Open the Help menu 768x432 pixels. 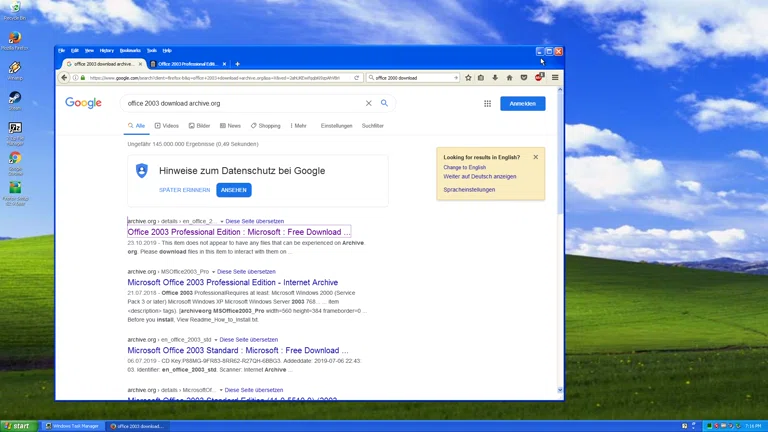tap(167, 50)
